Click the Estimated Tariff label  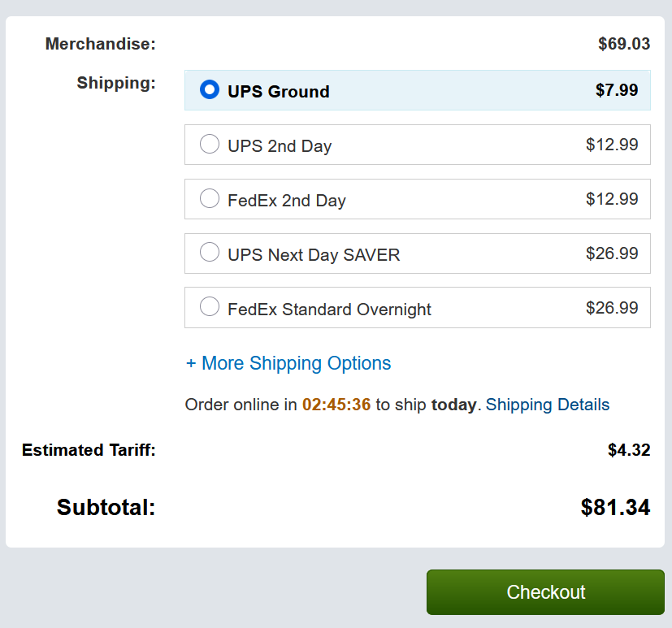pyautogui.click(x=89, y=450)
